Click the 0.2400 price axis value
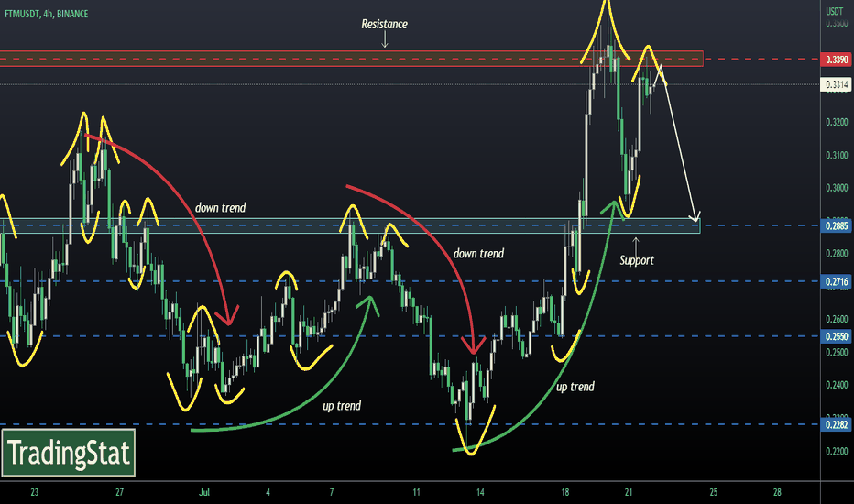The width and height of the screenshot is (854, 504). [x=837, y=385]
